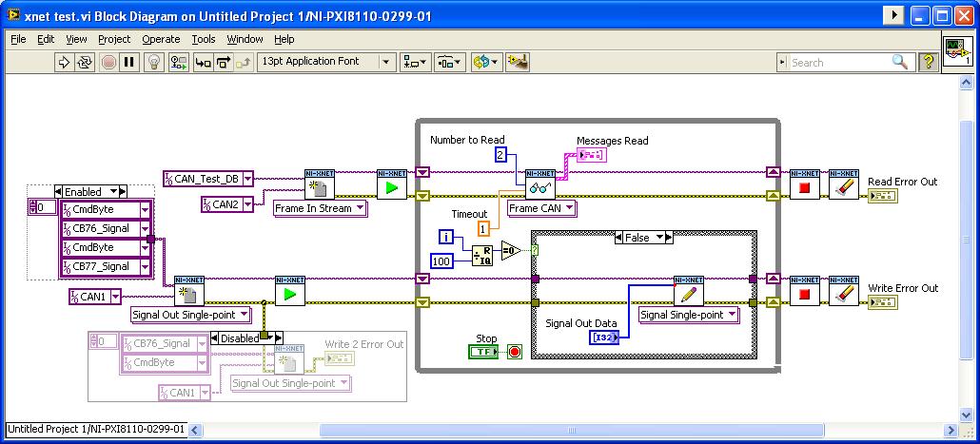Image resolution: width=980 pixels, height=444 pixels.
Task: Click the CAN_Test_DB database constant
Action: coord(208,178)
